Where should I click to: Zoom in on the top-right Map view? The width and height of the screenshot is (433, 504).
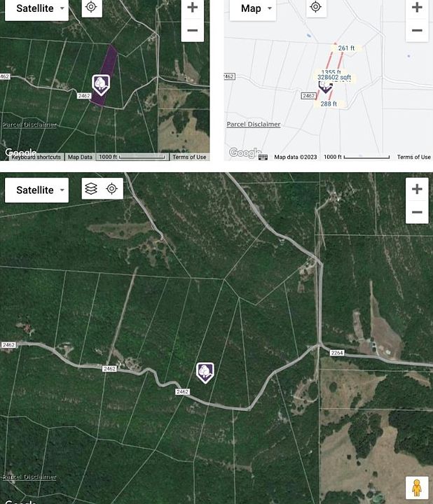coord(417,7)
